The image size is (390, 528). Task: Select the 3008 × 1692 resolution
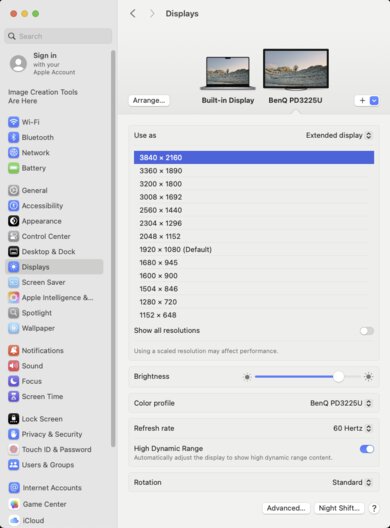254,197
